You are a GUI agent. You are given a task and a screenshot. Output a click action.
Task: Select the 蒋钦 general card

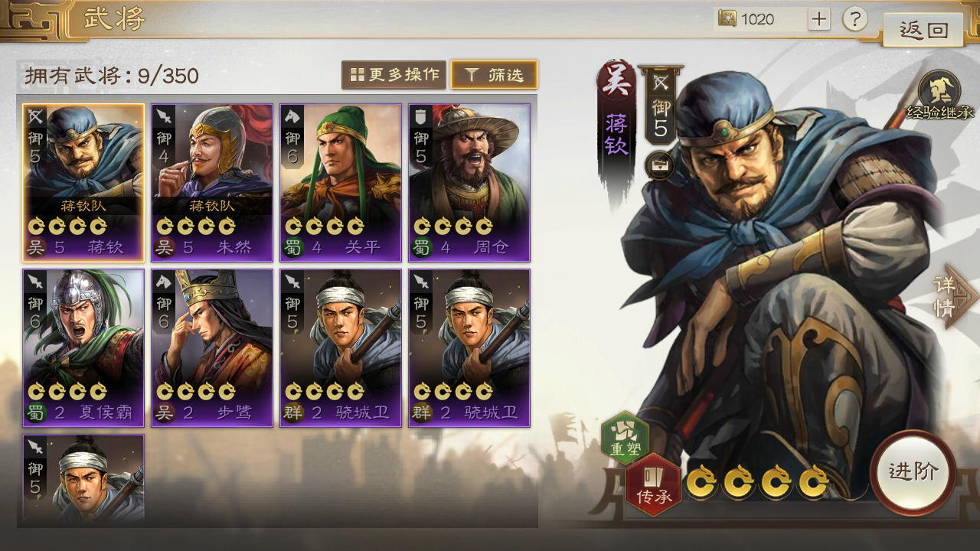click(x=83, y=183)
